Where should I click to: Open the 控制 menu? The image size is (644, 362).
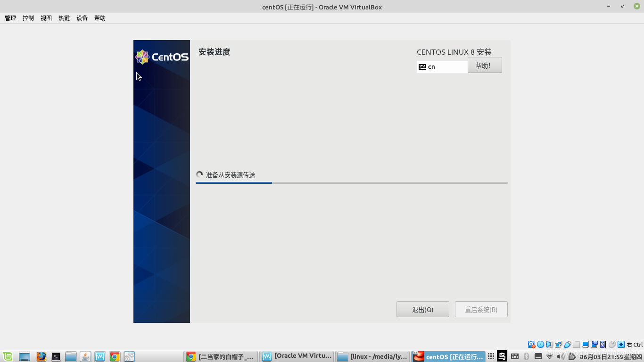point(28,18)
